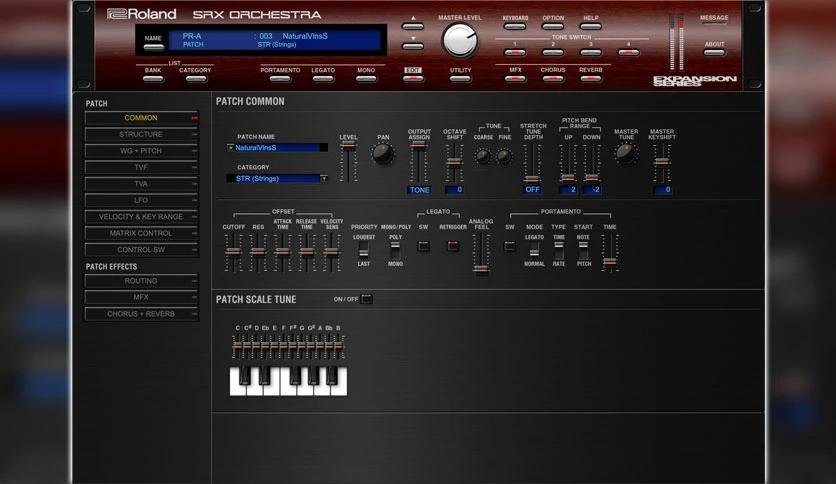The width and height of the screenshot is (836, 484).
Task: Toggle the PORTAMENTO button in the top panel
Action: click(280, 78)
